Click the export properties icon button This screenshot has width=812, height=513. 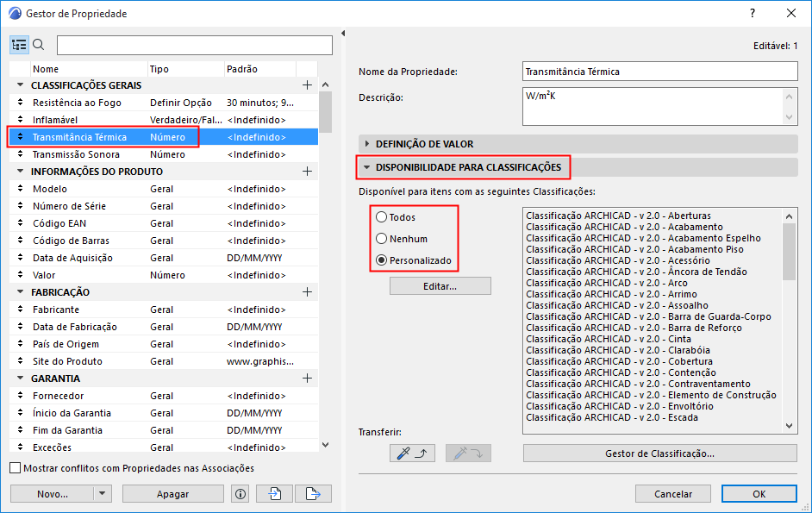coord(313,494)
